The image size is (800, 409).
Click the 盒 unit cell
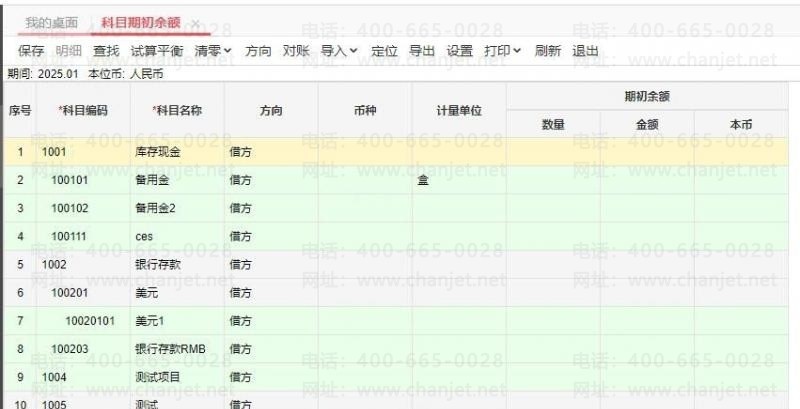(459, 180)
